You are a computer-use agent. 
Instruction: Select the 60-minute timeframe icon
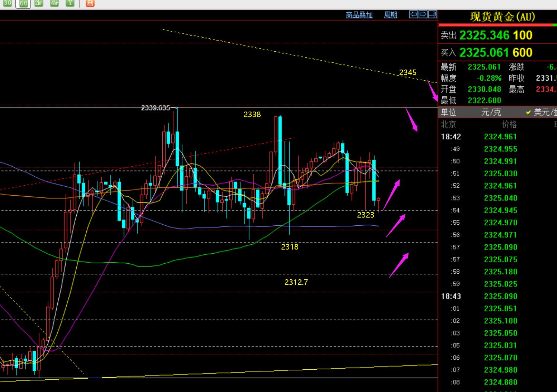(x=23, y=3)
